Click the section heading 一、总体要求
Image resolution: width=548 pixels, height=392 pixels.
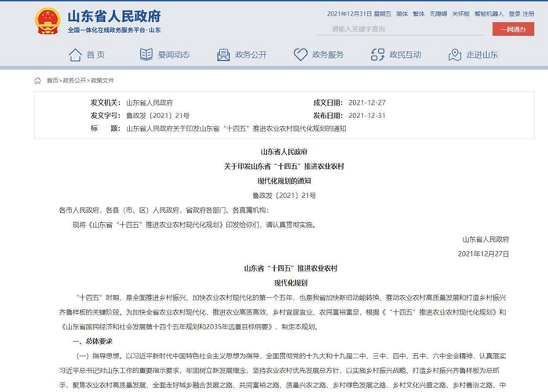pyautogui.click(x=92, y=341)
